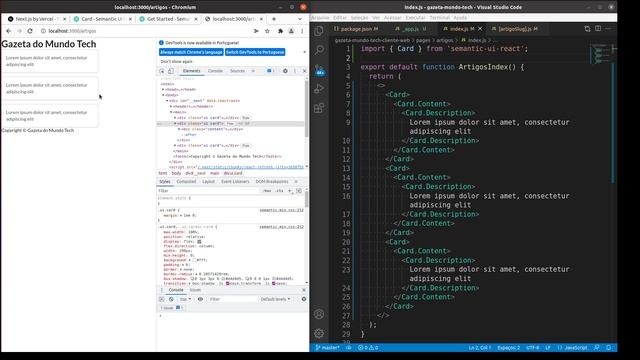This screenshot has height=360, width=640.
Task: Open Terminal menu in VS Code
Action: [439, 18]
